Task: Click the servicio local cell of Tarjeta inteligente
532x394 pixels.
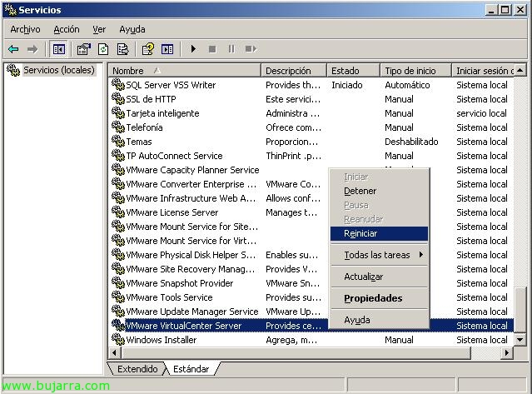Action: tap(481, 113)
